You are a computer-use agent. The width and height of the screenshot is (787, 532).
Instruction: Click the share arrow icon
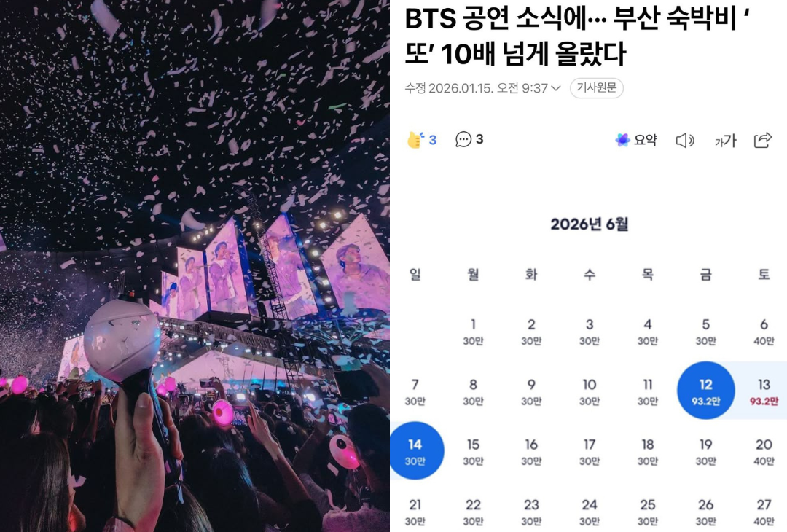click(x=762, y=140)
